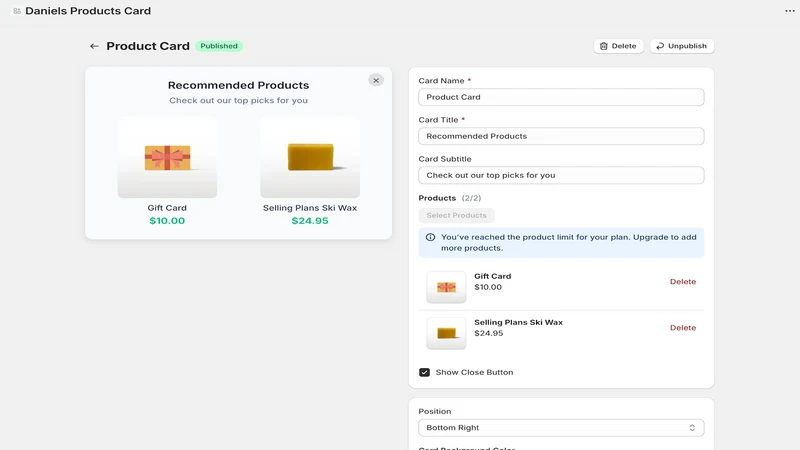Click the Selling Plans Ski Wax preview image
Viewport: 800px width, 450px height.
click(310, 158)
